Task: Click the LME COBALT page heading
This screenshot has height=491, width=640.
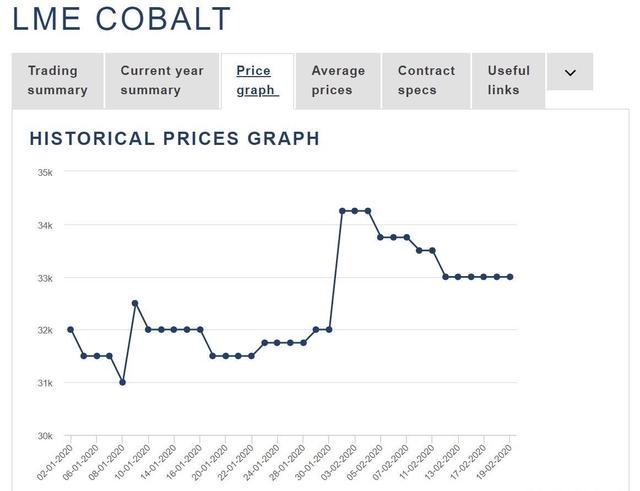Action: (x=121, y=19)
